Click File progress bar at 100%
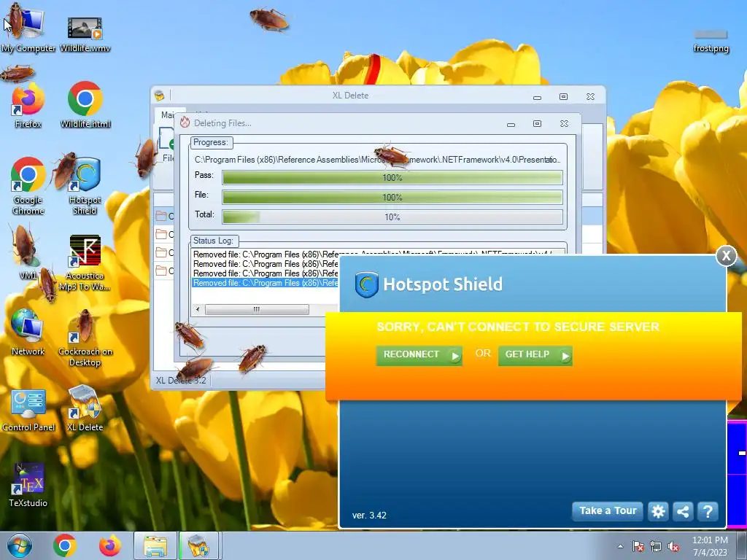Screen dimensions: 747x560 [x=392, y=197]
